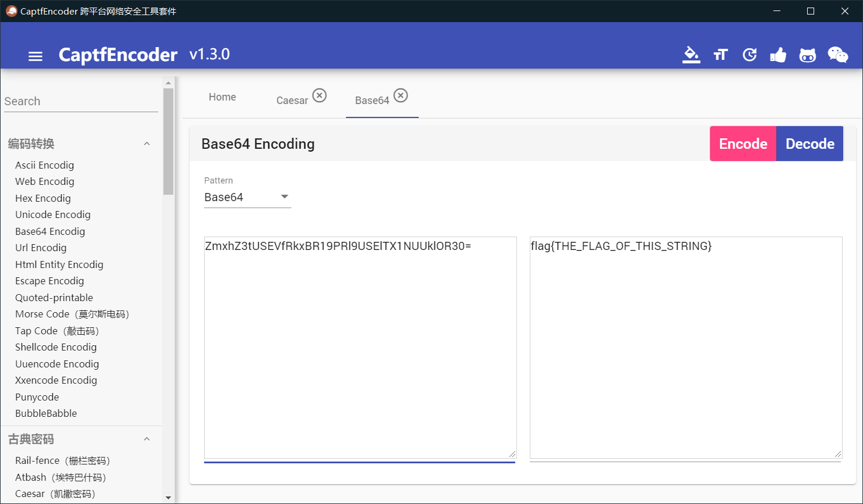Close the Caesar tab
This screenshot has height=504, width=863.
tap(319, 95)
